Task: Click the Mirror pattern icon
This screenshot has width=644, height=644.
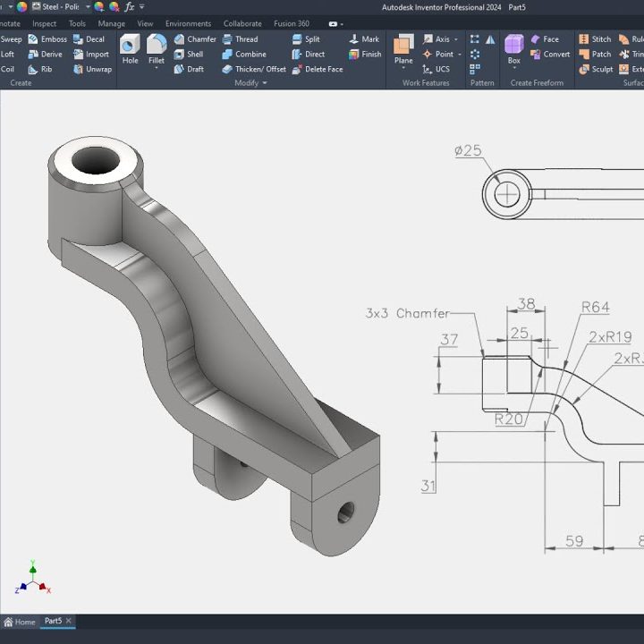Action: pyautogui.click(x=489, y=39)
